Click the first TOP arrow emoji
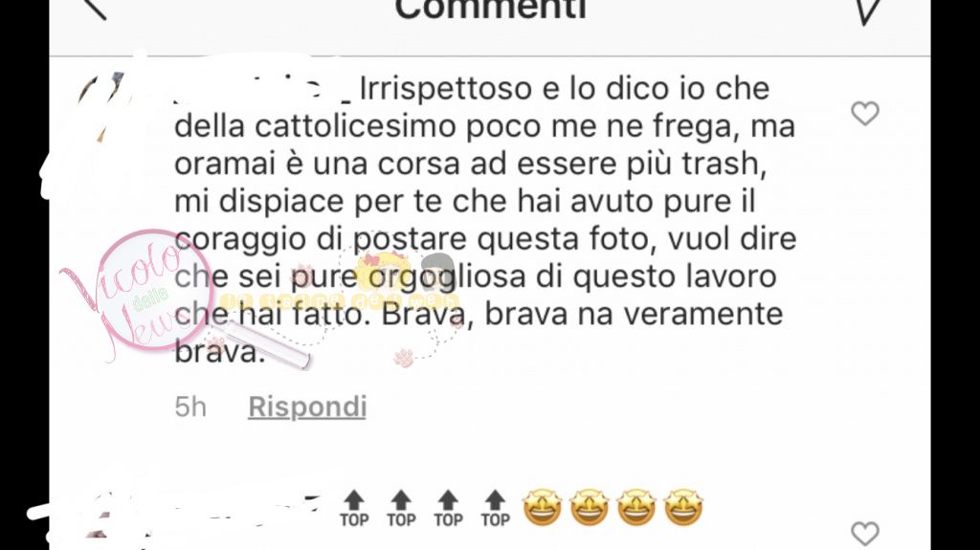 [x=354, y=509]
